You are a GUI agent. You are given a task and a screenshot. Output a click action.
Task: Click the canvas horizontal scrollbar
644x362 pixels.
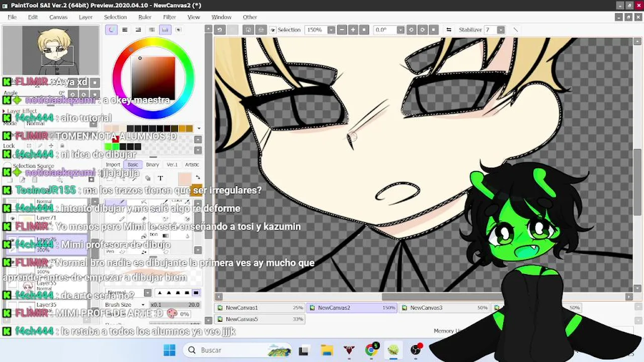pos(423,297)
